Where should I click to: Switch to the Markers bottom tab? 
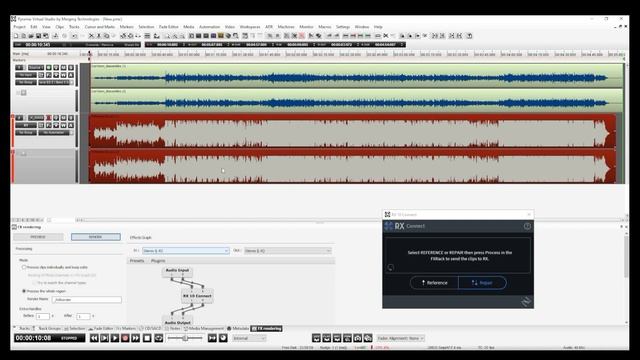126,328
